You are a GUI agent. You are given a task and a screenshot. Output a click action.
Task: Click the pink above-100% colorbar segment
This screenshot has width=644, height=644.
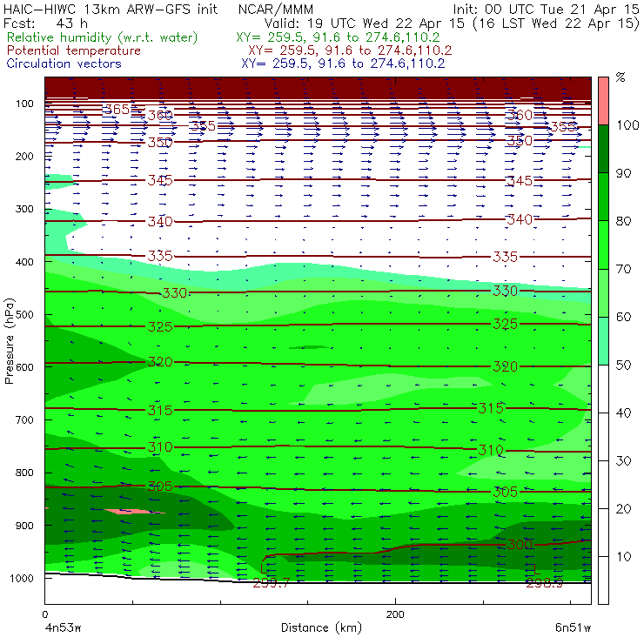[603, 101]
